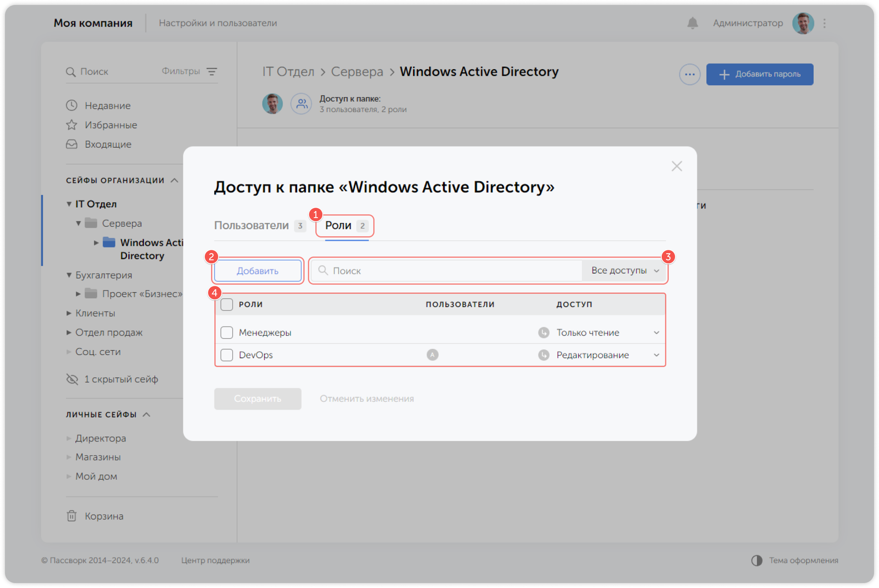
Task: Click the Поиск field in dialog
Action: point(447,271)
